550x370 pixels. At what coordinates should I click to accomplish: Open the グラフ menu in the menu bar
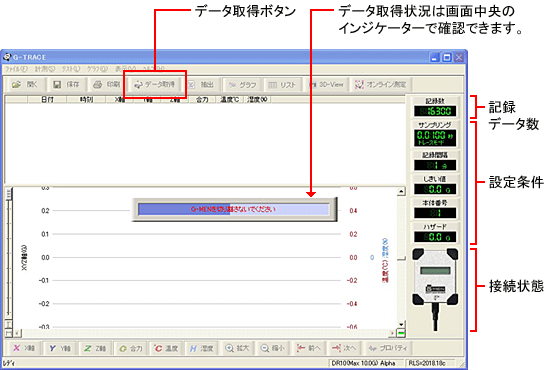tap(98, 69)
